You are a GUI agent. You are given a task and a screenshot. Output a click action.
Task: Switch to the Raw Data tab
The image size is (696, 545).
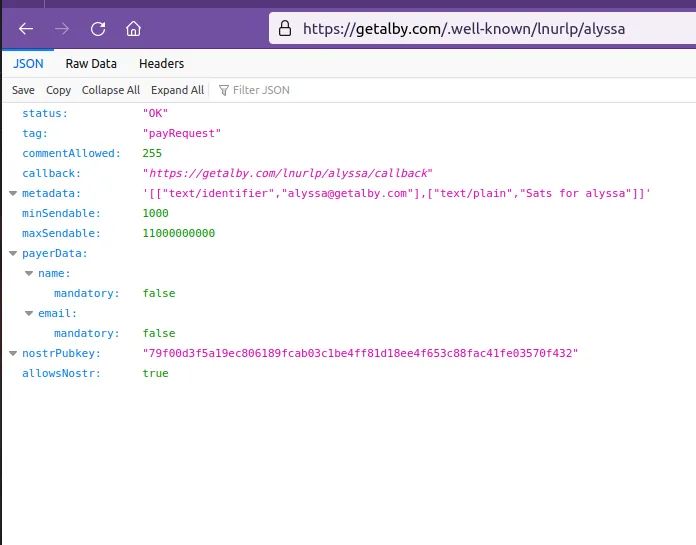click(x=91, y=63)
